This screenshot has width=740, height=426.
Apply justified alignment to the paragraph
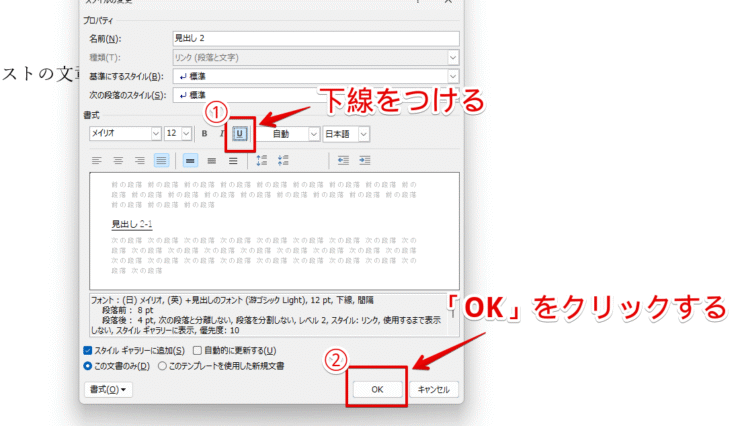tap(161, 161)
